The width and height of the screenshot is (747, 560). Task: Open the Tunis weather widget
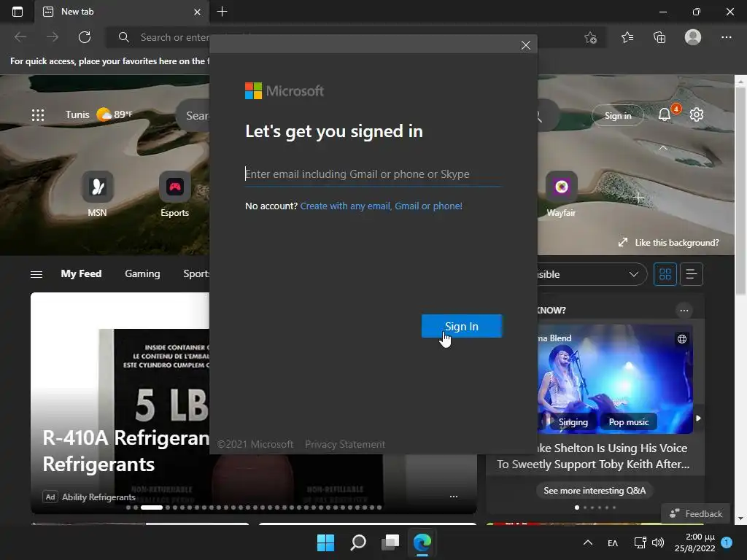pos(99,114)
